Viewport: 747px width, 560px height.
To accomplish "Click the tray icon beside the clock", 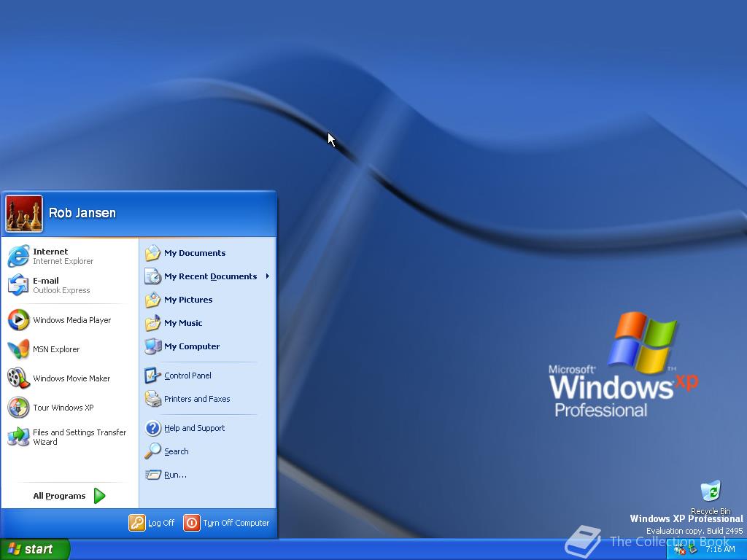I will click(x=693, y=550).
